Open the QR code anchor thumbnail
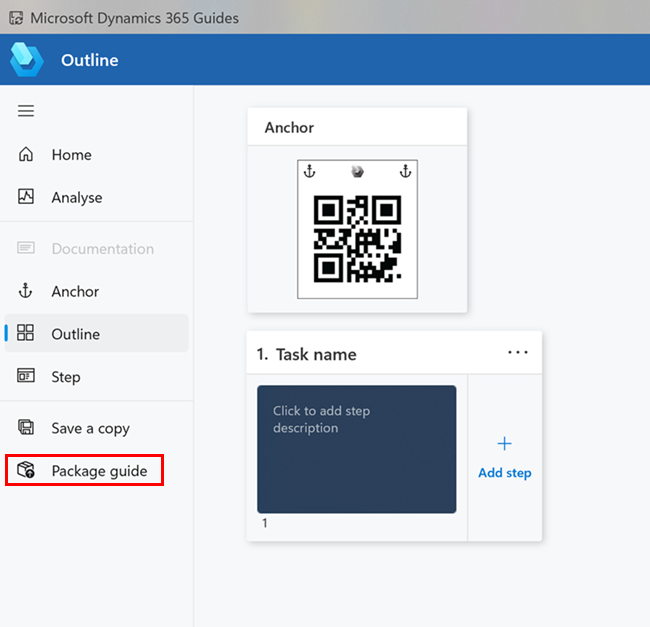 [357, 229]
